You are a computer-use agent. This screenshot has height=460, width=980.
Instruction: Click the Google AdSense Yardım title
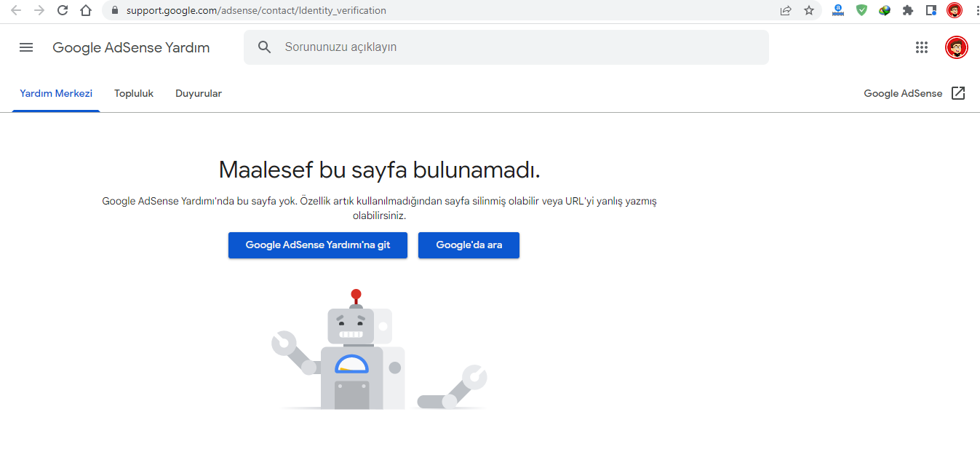click(x=131, y=48)
